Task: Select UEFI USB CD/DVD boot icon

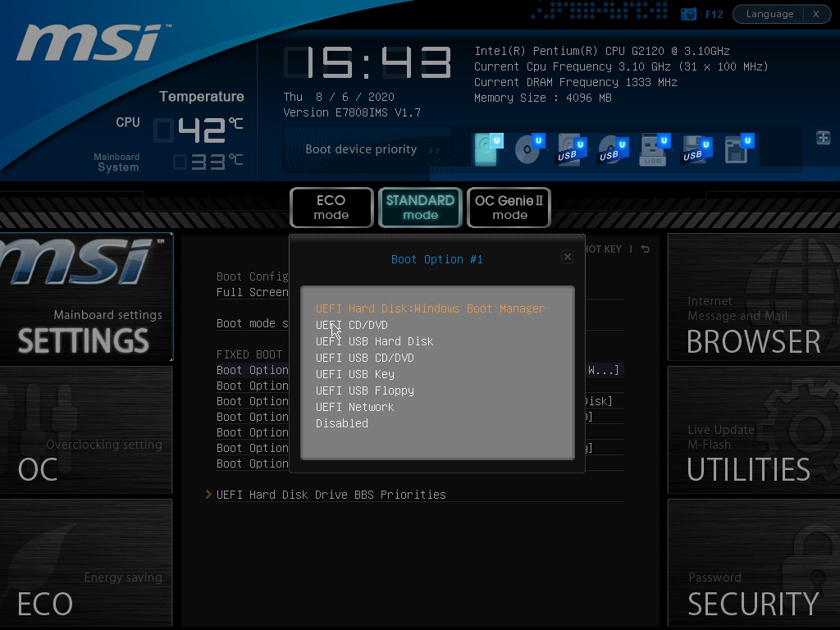Action: (x=613, y=149)
